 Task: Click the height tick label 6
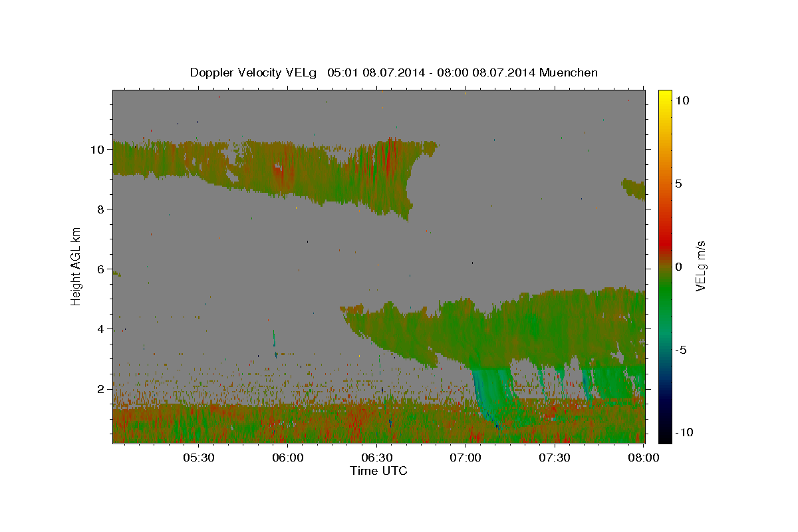click(x=101, y=269)
